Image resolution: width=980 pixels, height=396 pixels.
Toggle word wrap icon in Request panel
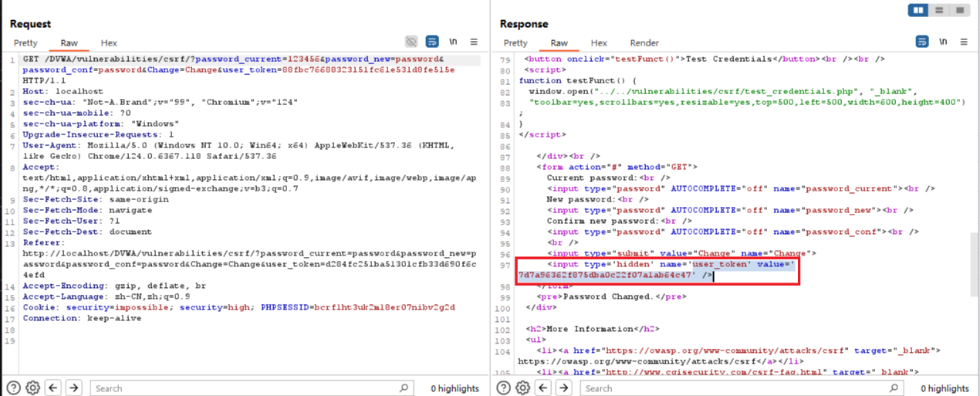[x=433, y=42]
